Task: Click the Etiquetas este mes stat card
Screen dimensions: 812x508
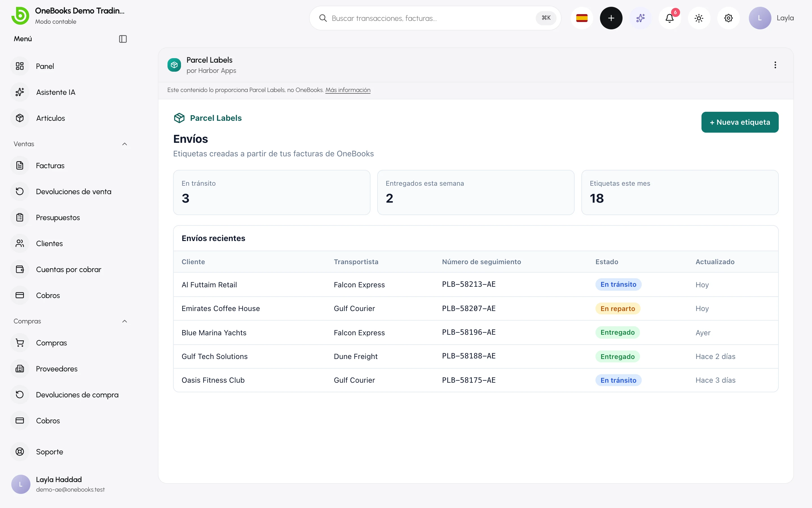Action: (680, 192)
